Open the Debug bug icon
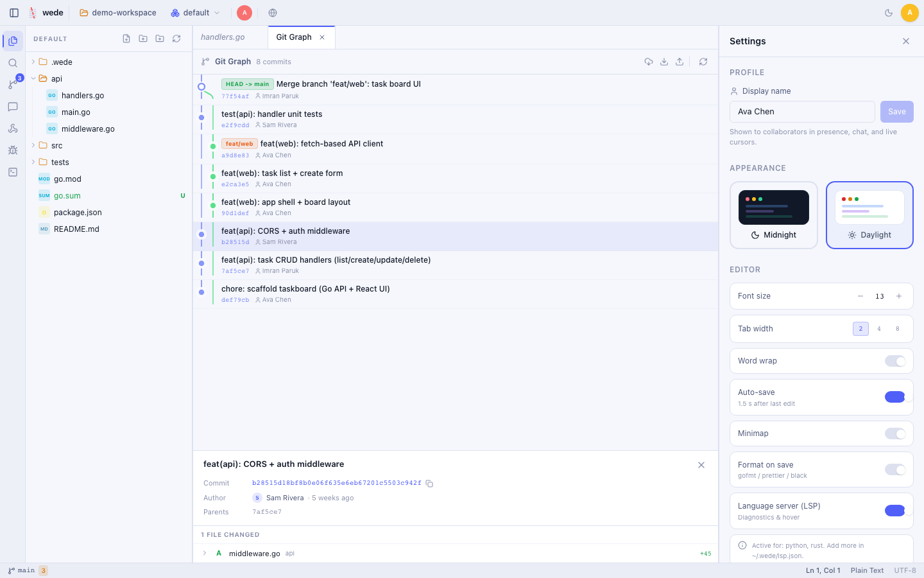 coord(13,150)
